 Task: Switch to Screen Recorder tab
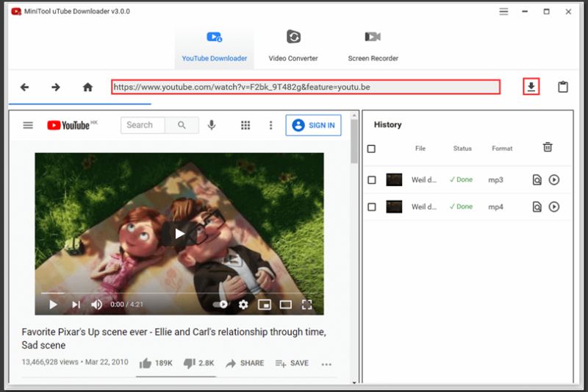(x=373, y=47)
